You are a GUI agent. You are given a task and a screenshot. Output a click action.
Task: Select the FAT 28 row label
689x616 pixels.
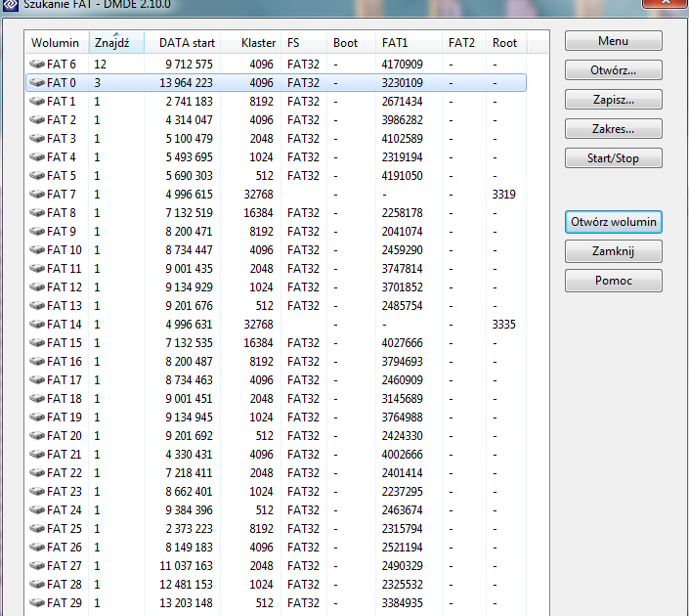65,585
